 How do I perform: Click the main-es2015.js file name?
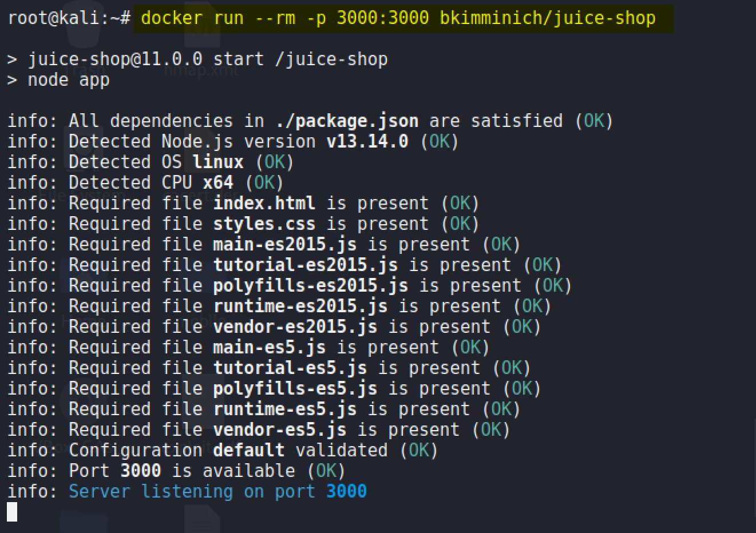click(285, 245)
